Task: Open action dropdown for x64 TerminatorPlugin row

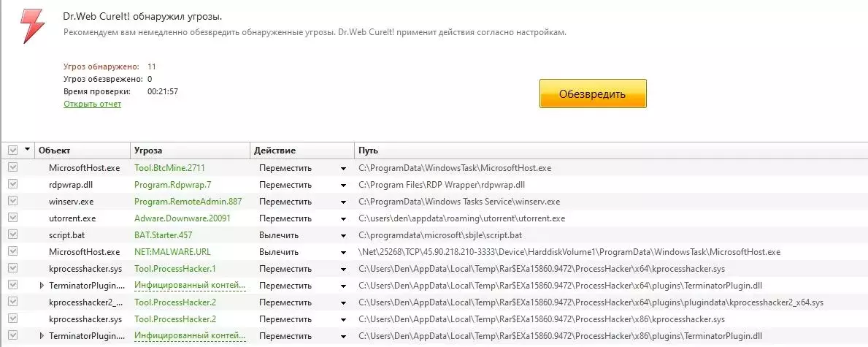Action: tap(344, 286)
